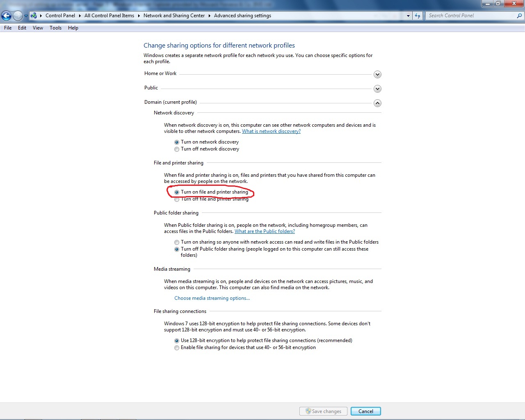Viewport: 525px width, 420px height.
Task: Click the 'Network discovery' section heading
Action: coord(174,113)
